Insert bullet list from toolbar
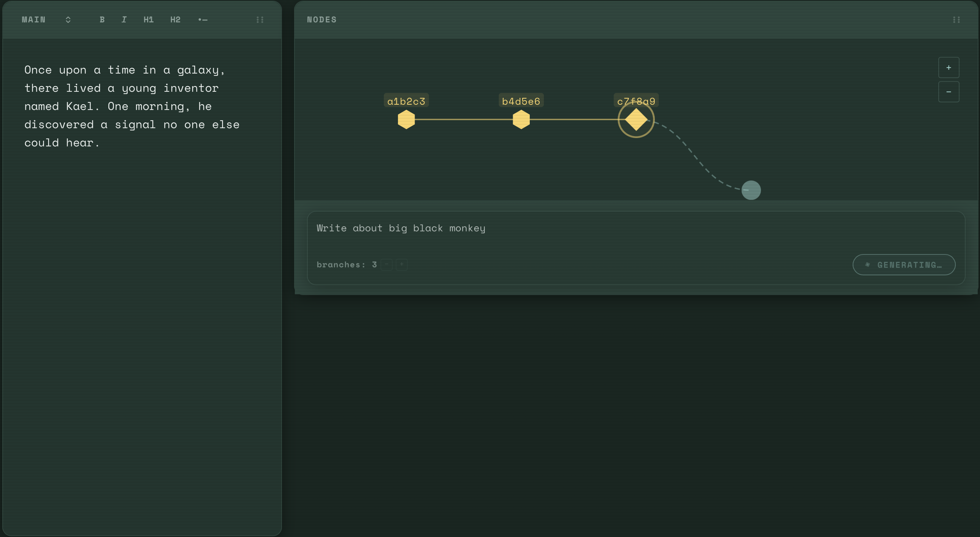Viewport: 980px width, 537px height. [203, 19]
